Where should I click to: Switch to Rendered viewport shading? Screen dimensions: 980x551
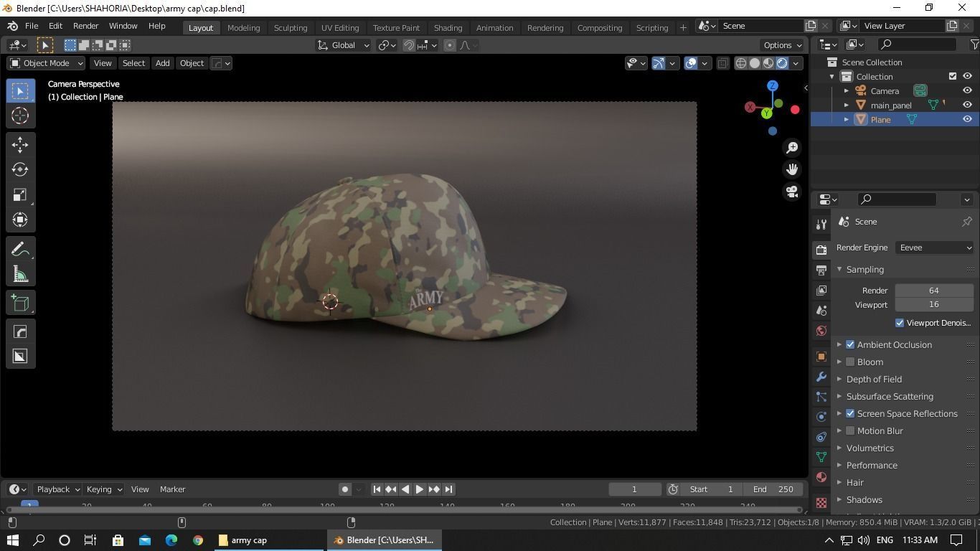[x=782, y=63]
